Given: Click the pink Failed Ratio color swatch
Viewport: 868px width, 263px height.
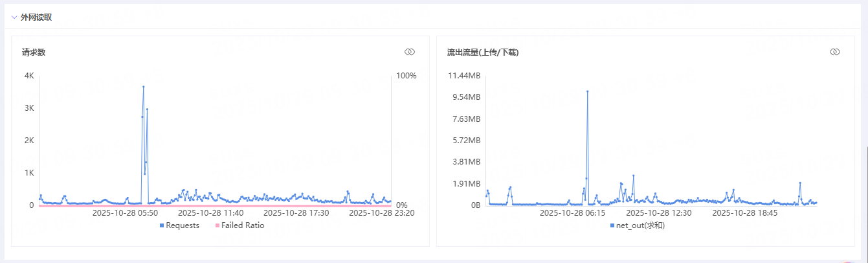Looking at the screenshot, I should click(x=217, y=225).
